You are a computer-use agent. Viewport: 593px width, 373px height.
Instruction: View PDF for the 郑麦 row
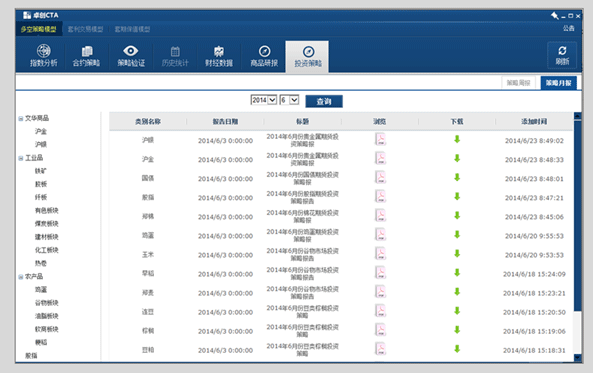(x=380, y=292)
